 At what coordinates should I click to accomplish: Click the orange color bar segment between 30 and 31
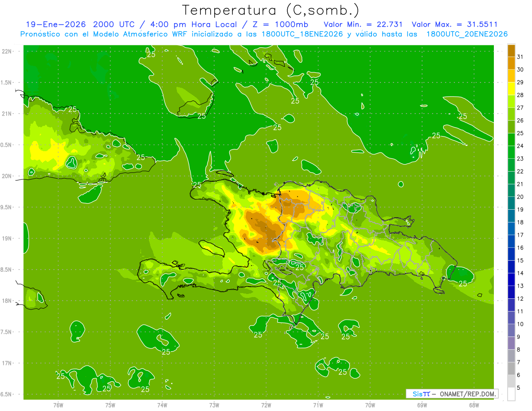click(511, 63)
